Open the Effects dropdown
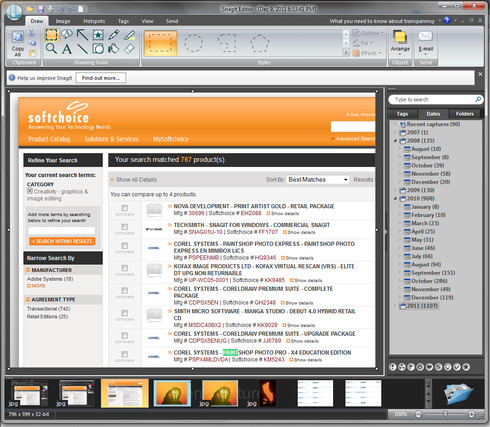490x427 pixels. click(367, 53)
